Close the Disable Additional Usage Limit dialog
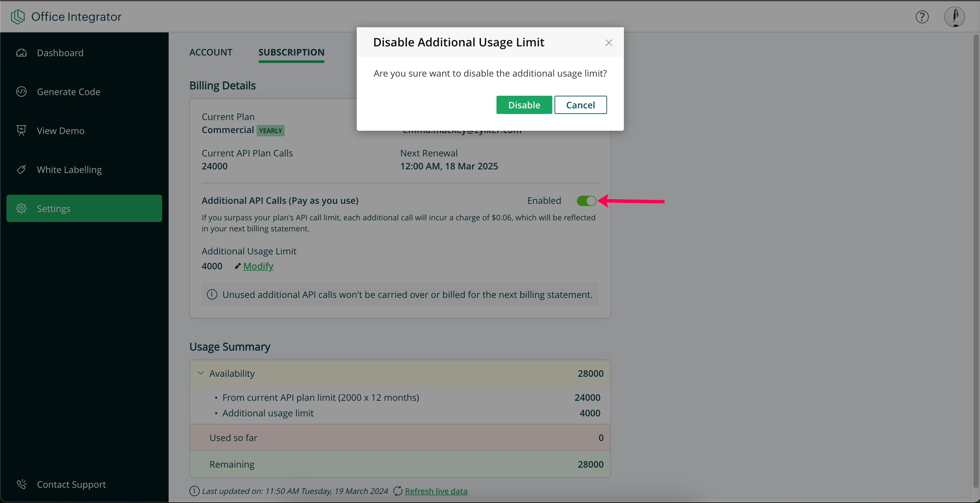The height and width of the screenshot is (503, 980). coord(608,43)
